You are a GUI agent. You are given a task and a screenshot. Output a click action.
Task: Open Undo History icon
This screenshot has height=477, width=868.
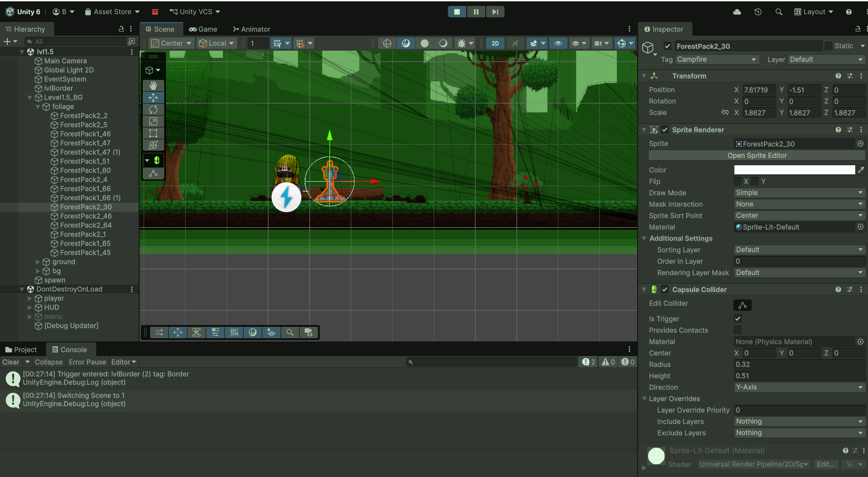pos(758,12)
